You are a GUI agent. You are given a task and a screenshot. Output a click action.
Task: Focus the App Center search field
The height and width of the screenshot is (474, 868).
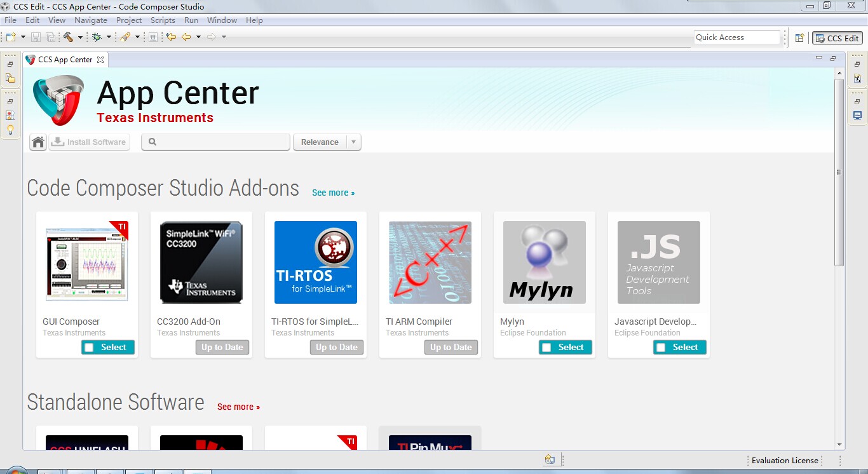[216, 142]
